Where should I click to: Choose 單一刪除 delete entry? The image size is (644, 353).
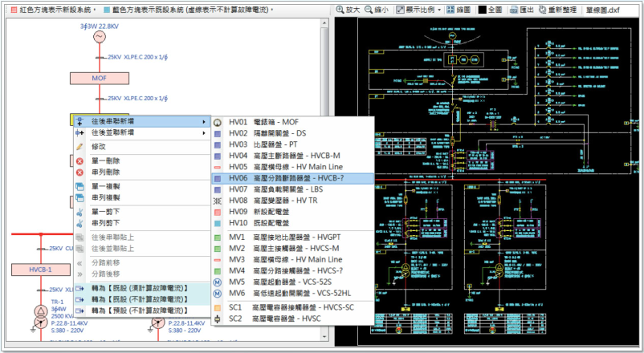pyautogui.click(x=142, y=160)
